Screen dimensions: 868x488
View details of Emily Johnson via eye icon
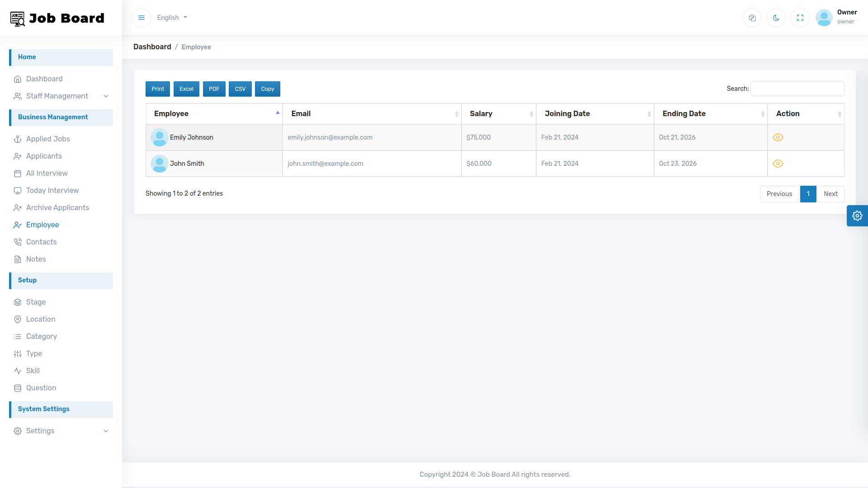[x=778, y=137]
